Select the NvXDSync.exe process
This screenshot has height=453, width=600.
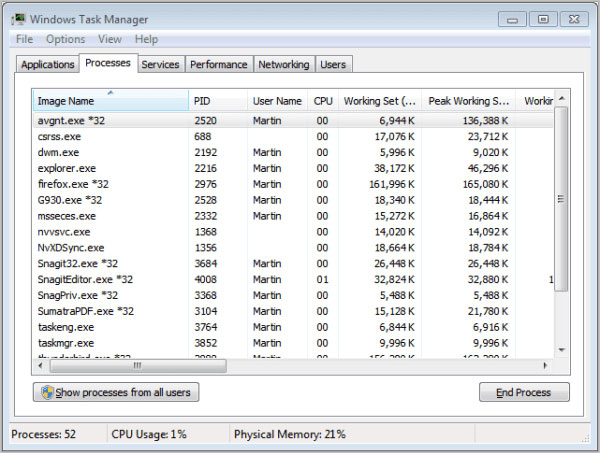[293, 248]
